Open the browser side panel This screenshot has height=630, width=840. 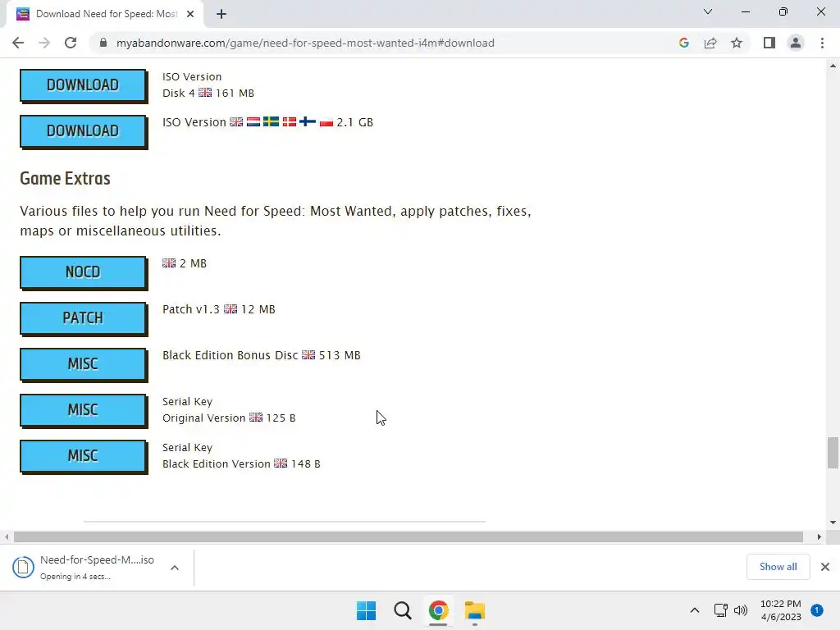[x=769, y=43]
